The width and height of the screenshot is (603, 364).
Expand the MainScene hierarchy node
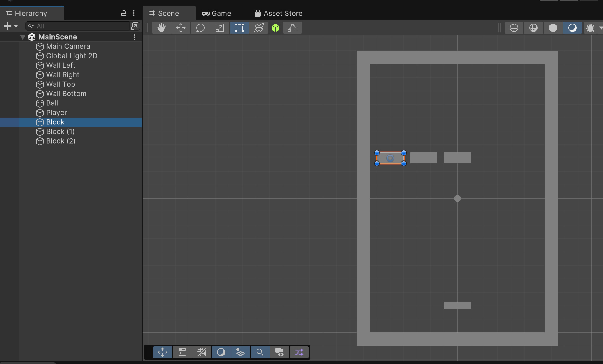point(22,37)
